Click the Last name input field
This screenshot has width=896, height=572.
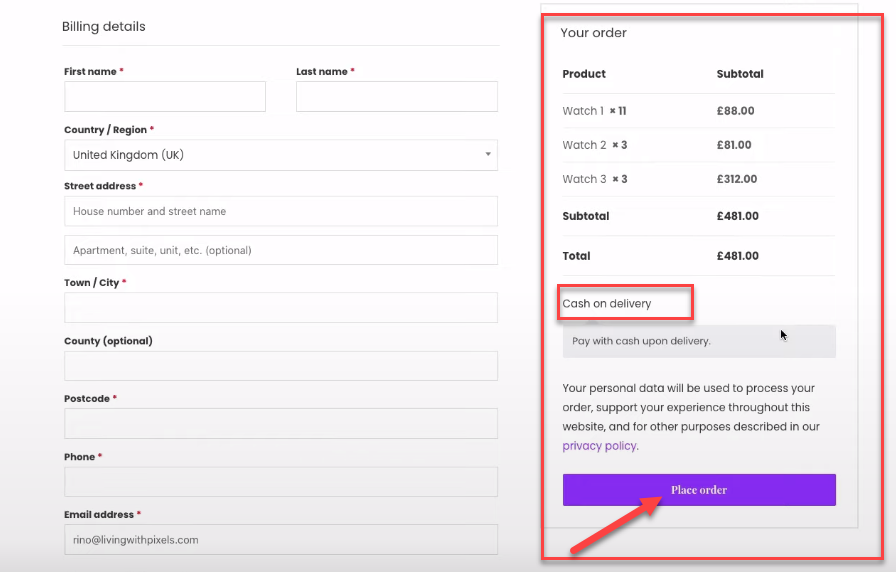397,96
